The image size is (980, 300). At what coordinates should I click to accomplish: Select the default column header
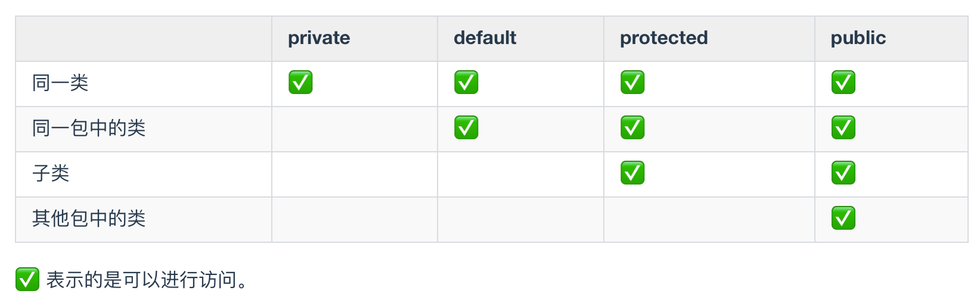pos(485,38)
